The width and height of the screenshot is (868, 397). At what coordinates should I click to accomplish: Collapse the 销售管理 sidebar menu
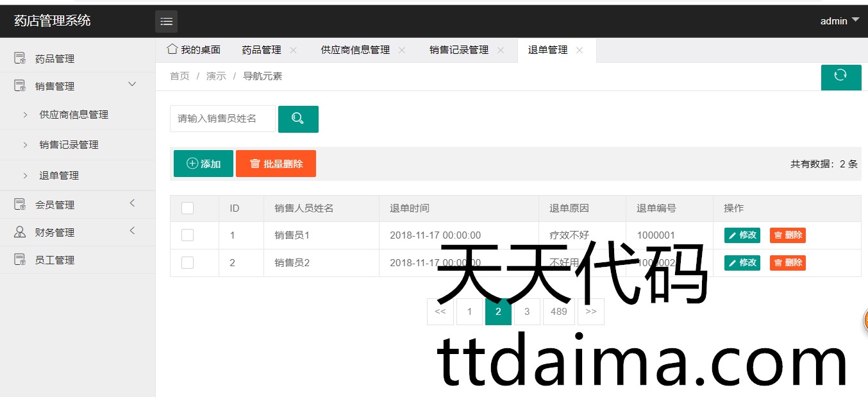pyautogui.click(x=133, y=85)
